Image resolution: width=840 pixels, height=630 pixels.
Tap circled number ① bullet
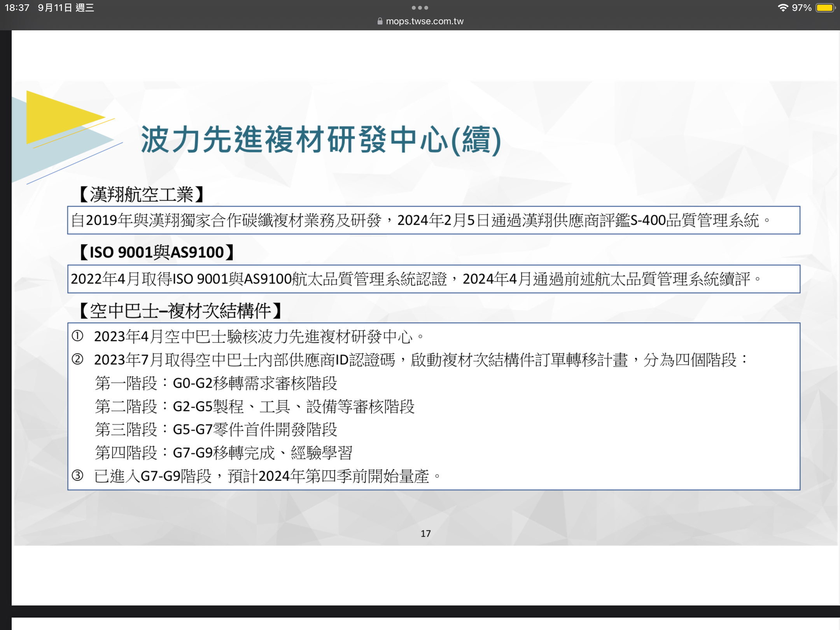coord(77,336)
